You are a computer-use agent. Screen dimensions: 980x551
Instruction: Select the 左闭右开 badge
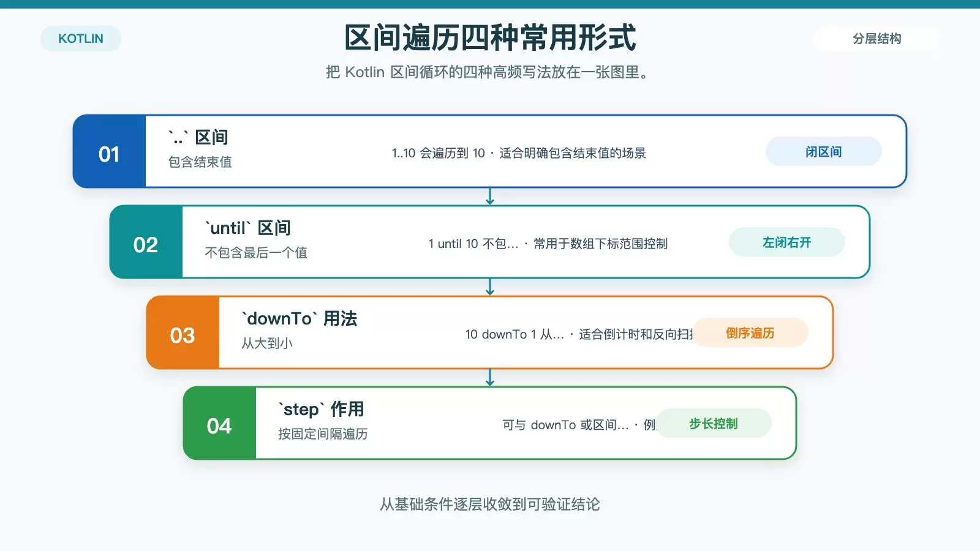786,242
